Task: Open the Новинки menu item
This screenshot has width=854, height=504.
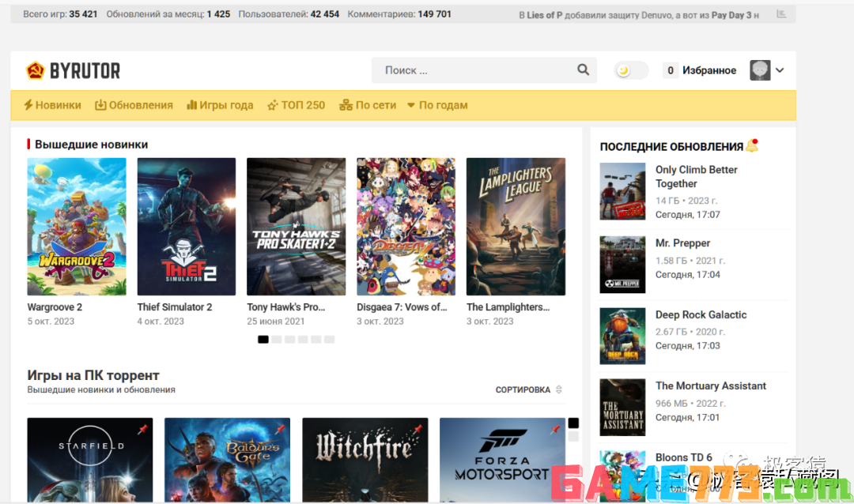Action: point(52,105)
